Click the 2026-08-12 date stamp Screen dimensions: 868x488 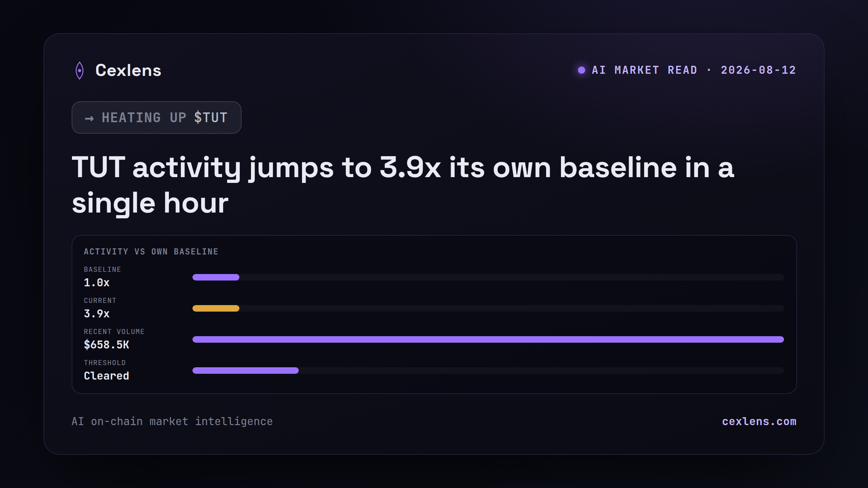click(758, 70)
